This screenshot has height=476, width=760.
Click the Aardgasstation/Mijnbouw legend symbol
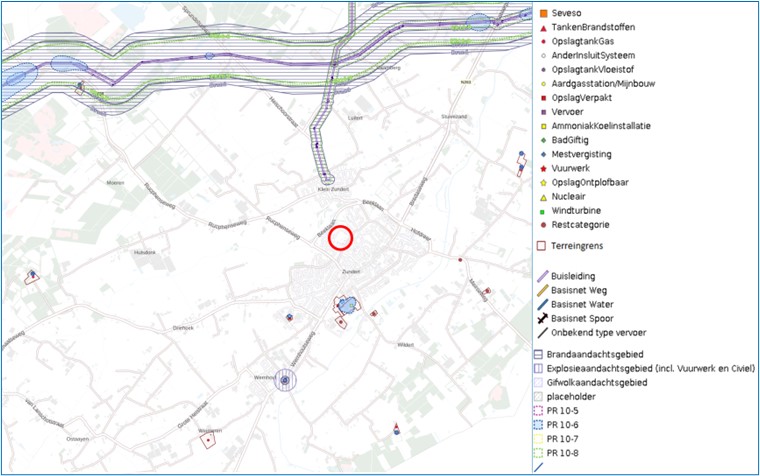543,84
